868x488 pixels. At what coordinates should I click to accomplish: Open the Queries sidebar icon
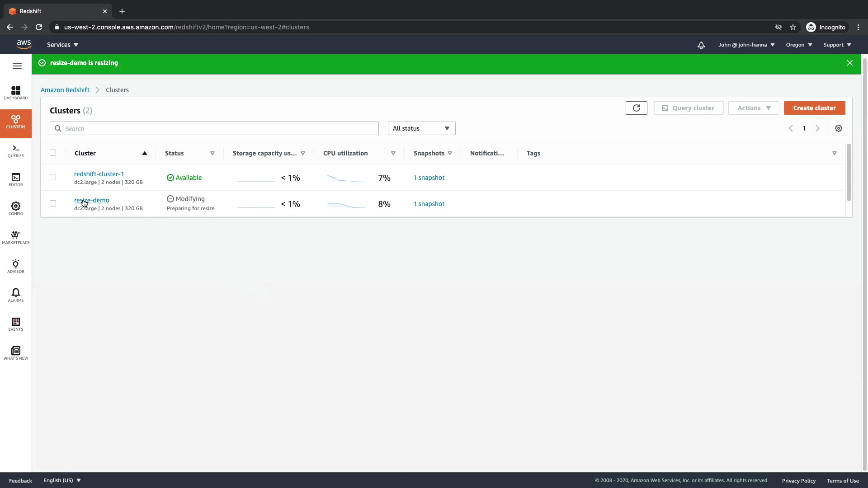[x=16, y=151]
